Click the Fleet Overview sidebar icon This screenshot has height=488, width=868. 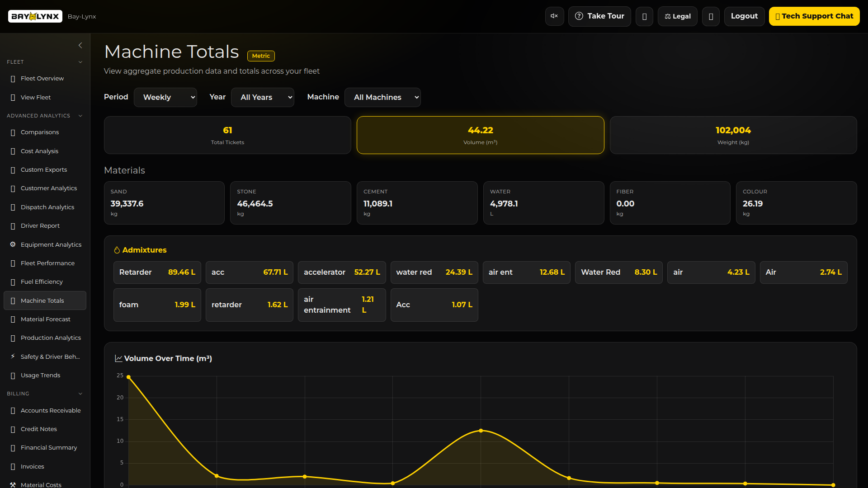click(13, 79)
